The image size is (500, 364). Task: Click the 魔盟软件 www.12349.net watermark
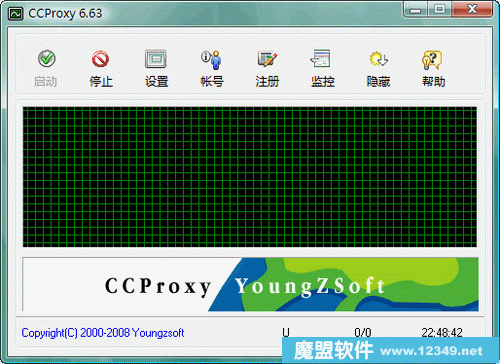[x=388, y=350]
